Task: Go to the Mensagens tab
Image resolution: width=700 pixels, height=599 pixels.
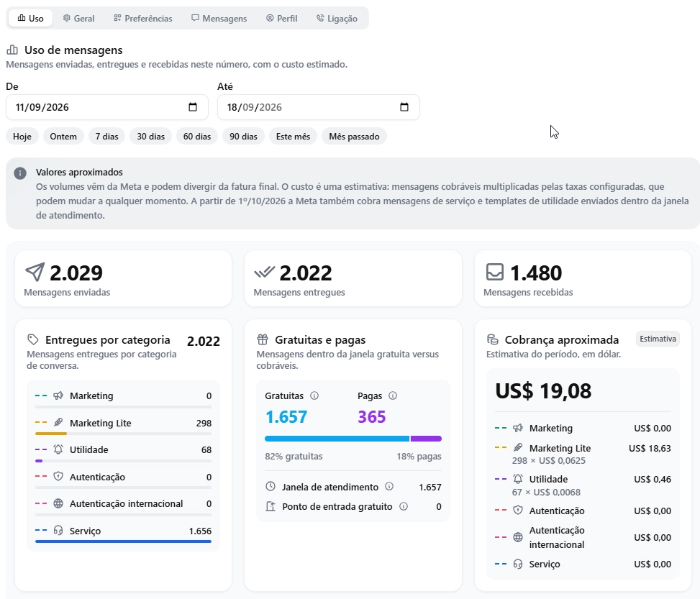Action: [219, 18]
